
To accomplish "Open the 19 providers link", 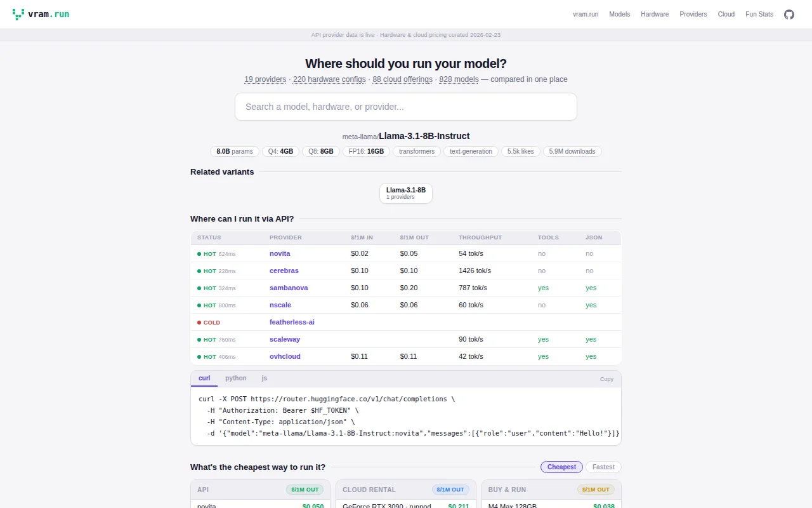I will click(x=265, y=79).
